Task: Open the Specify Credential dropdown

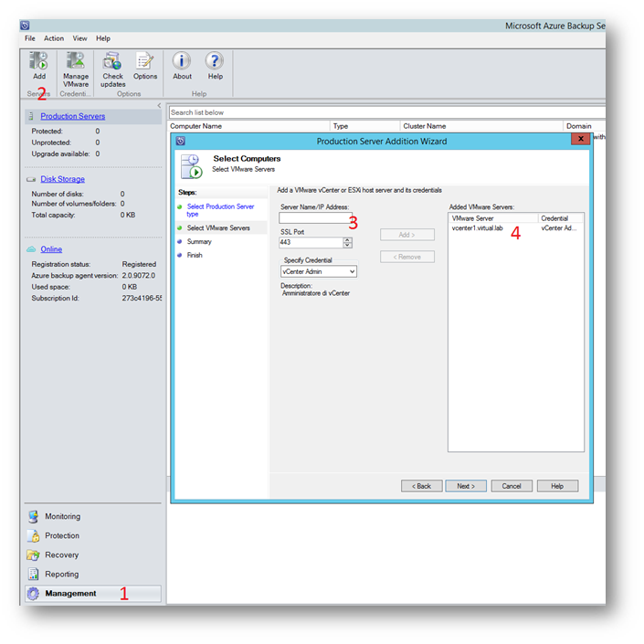Action: click(352, 271)
